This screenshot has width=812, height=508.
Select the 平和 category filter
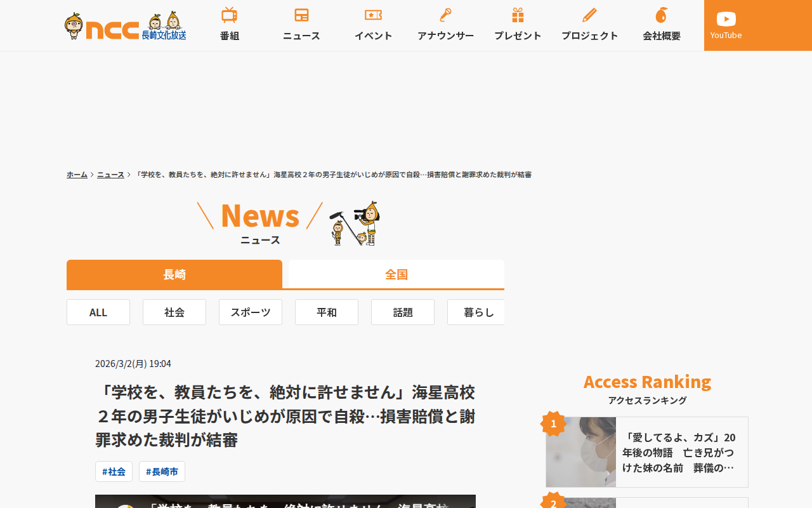point(327,312)
